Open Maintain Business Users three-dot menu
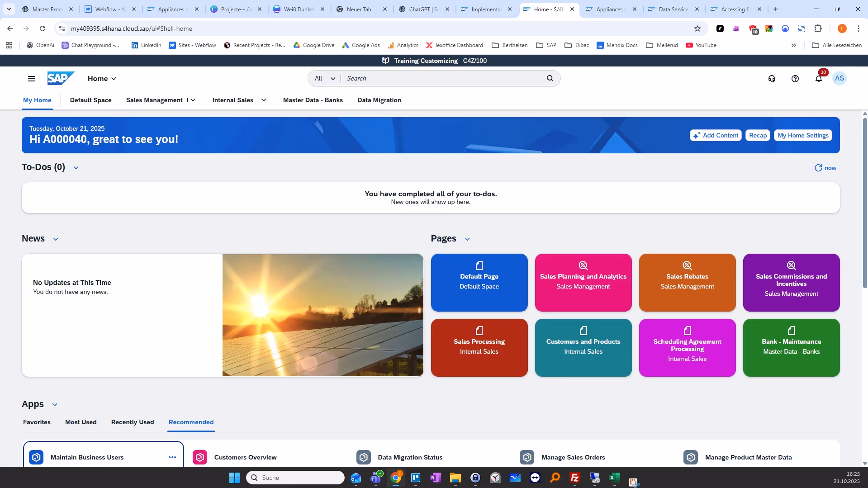Image resolution: width=868 pixels, height=488 pixels. click(172, 457)
